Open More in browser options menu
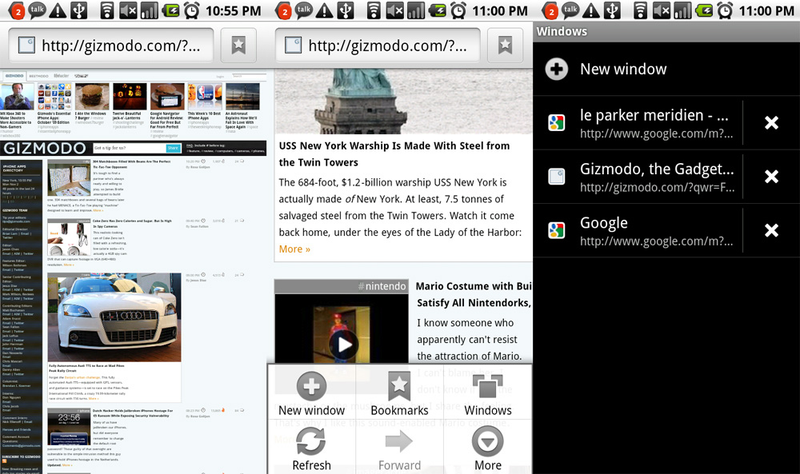The height and width of the screenshot is (474, 800). 487,448
